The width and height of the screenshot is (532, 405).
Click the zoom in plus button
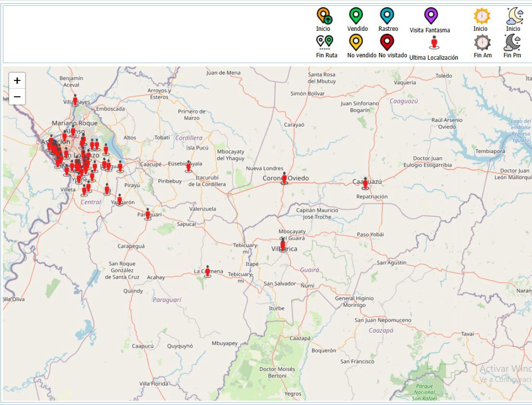point(17,81)
